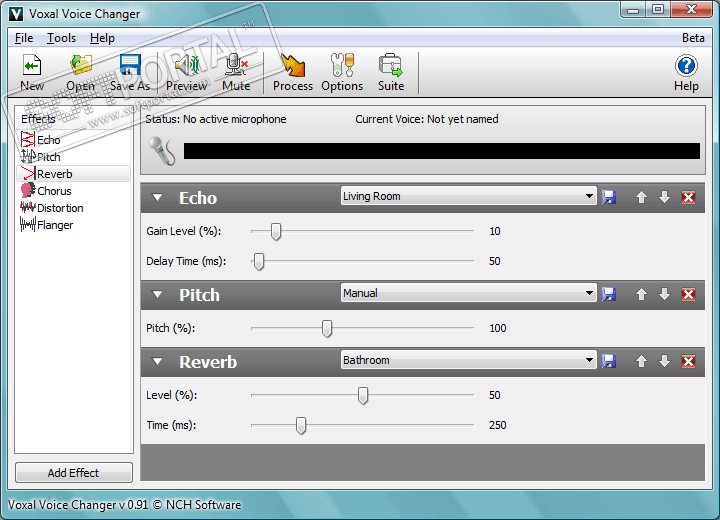Viewport: 720px width, 520px height.
Task: Start voice Preview from toolbar
Action: [x=187, y=65]
